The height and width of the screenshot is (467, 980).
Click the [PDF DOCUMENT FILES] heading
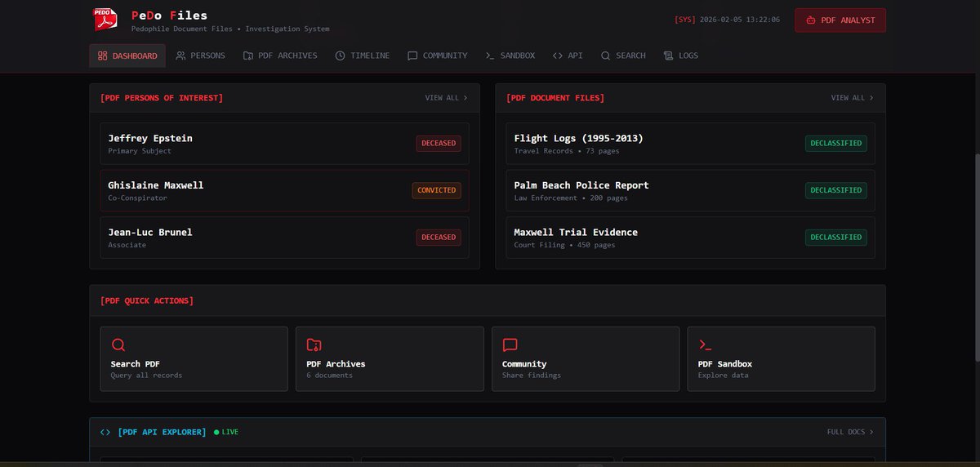point(555,98)
